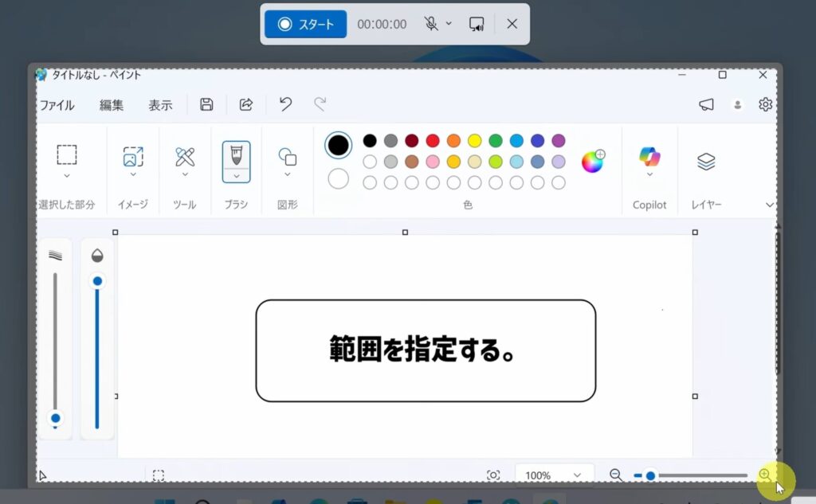Toggle the fit-to-screen view in status bar
Viewport: 816px width, 504px height.
point(494,475)
